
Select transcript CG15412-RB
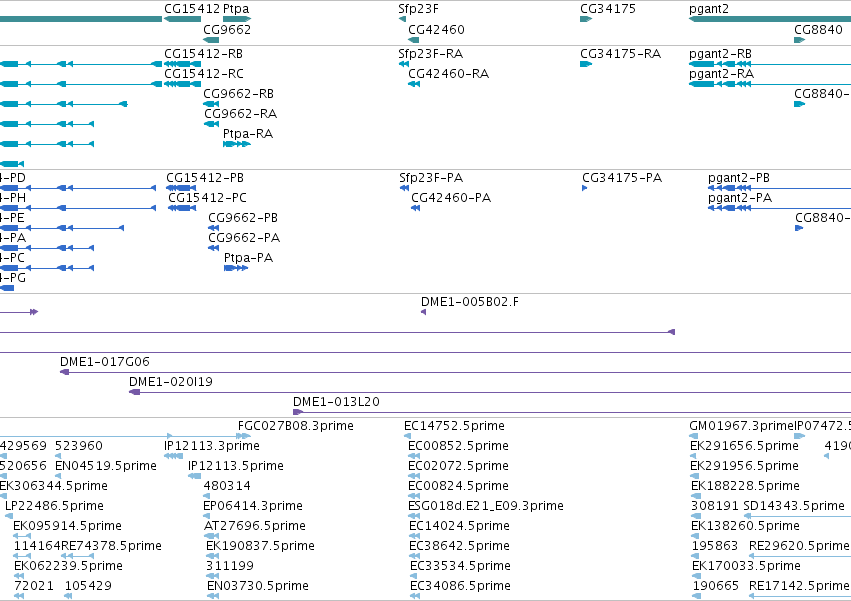pos(204,54)
